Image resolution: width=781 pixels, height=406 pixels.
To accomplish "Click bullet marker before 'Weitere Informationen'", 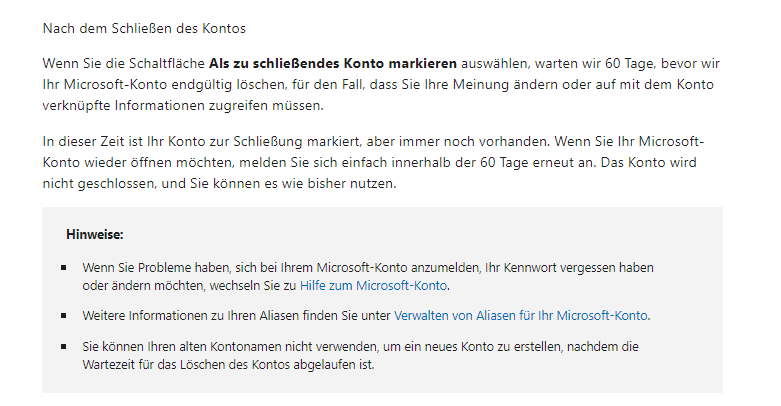I will (x=64, y=315).
